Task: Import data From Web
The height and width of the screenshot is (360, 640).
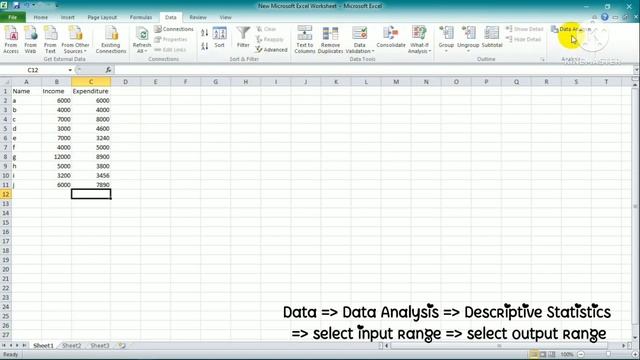Action: 30,39
